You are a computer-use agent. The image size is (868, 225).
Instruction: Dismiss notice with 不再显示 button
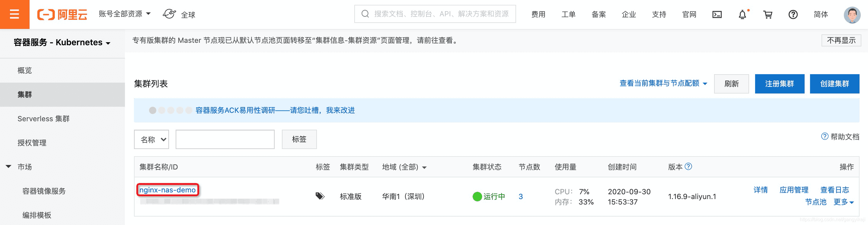coord(841,40)
